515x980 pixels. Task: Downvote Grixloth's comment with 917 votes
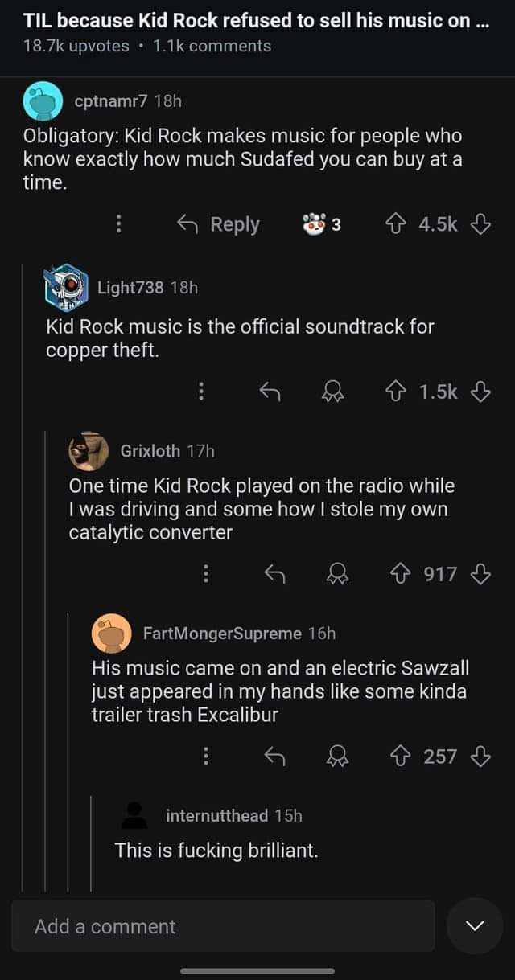pos(480,574)
